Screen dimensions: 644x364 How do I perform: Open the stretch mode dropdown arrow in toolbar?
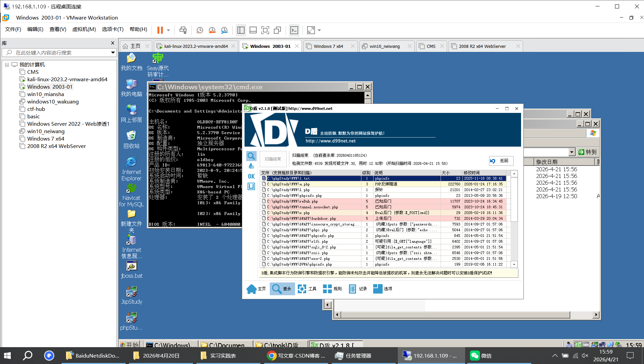coord(319,30)
